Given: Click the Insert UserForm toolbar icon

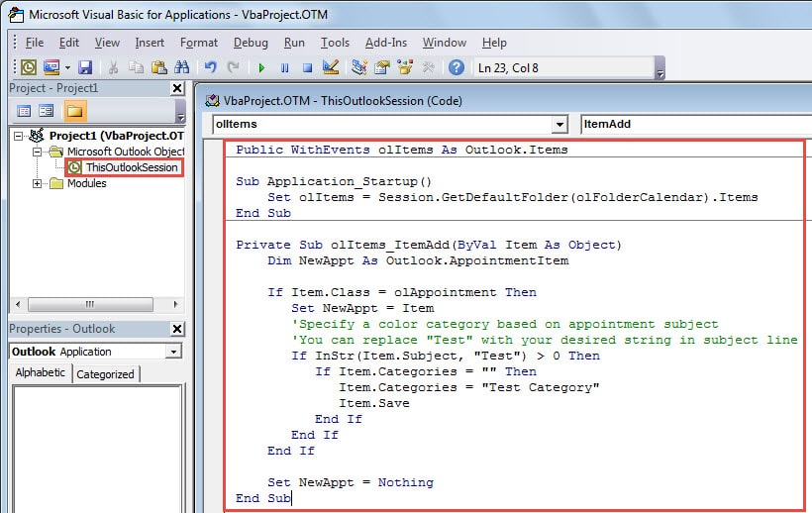Looking at the screenshot, I should 51,67.
